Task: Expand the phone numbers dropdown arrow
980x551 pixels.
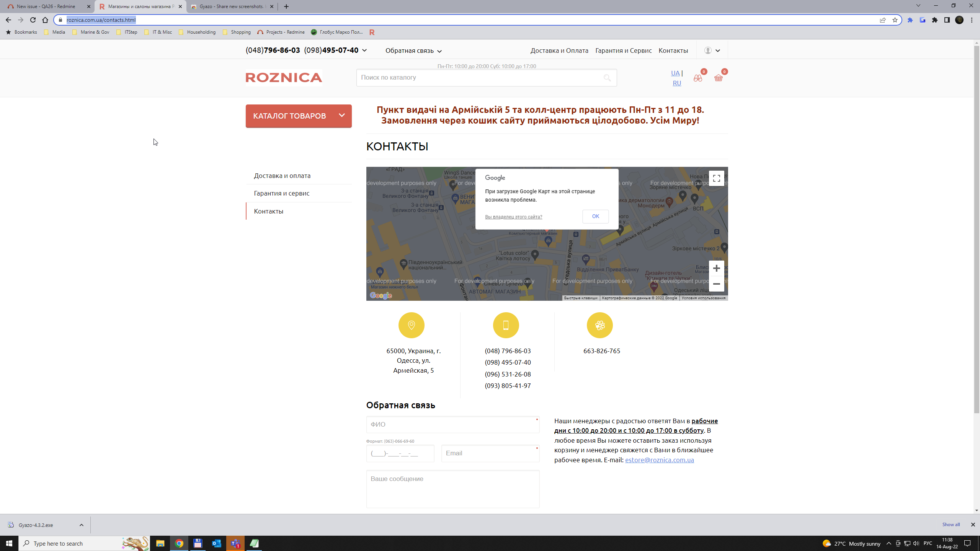Action: tap(364, 51)
